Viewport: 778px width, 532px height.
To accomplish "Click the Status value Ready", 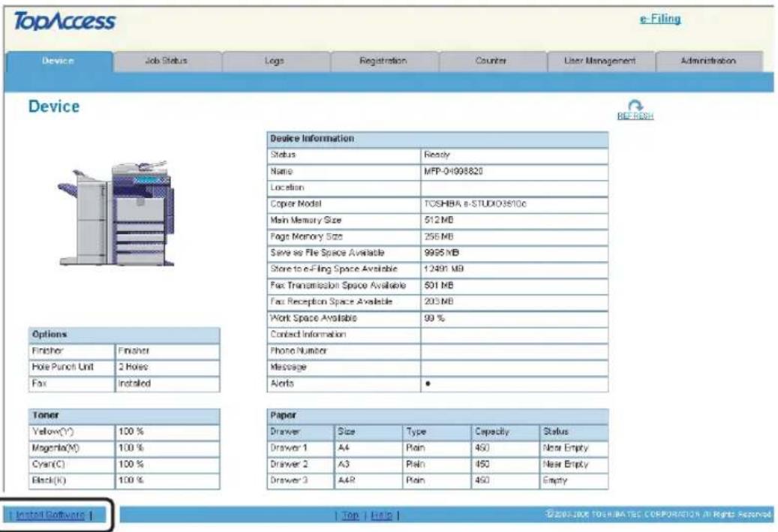I will (437, 155).
